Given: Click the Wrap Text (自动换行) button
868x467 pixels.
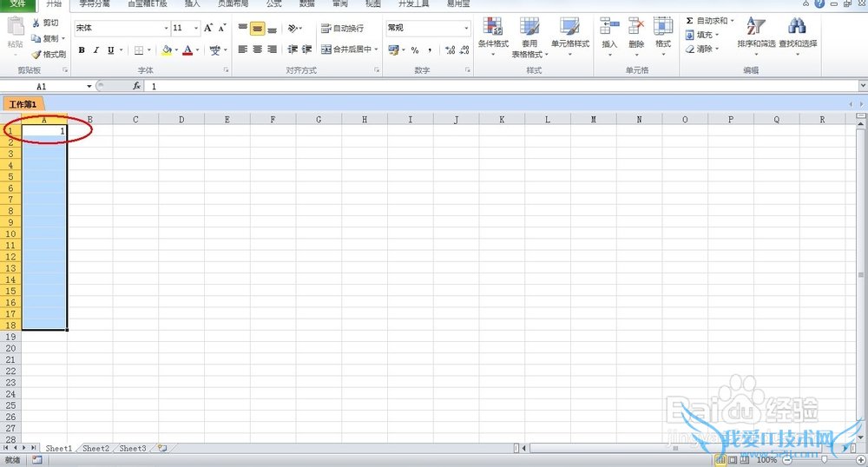Looking at the screenshot, I should click(342, 28).
